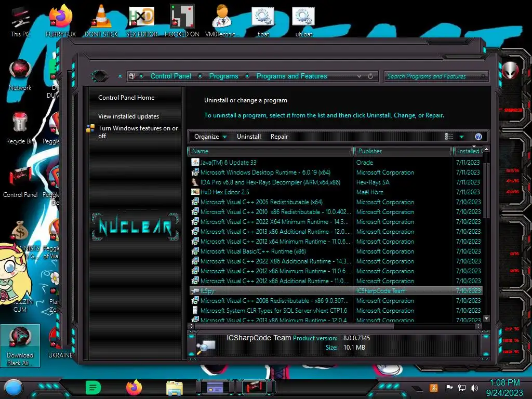This screenshot has height=399, width=532.
Task: Select the Download Black Ali... desktop icon
Action: (20, 345)
